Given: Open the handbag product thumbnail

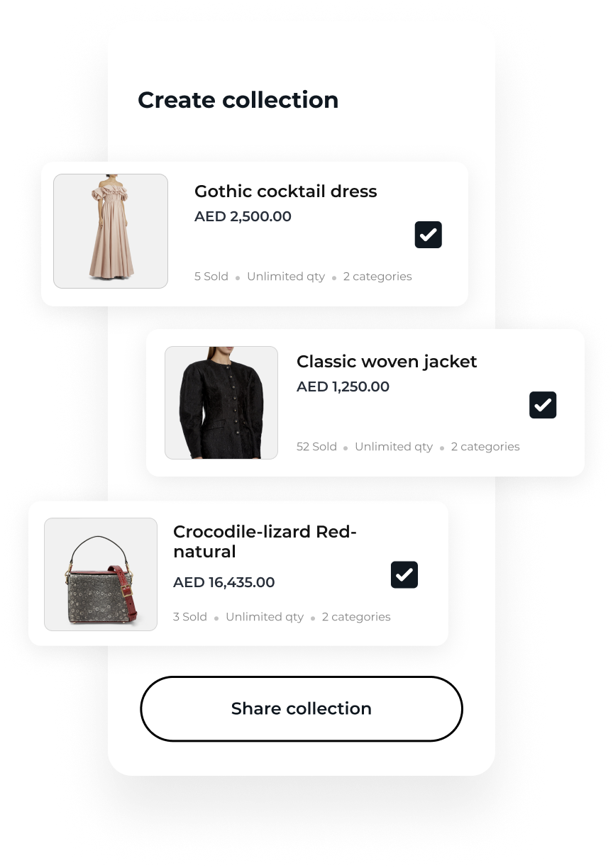Looking at the screenshot, I should point(101,574).
